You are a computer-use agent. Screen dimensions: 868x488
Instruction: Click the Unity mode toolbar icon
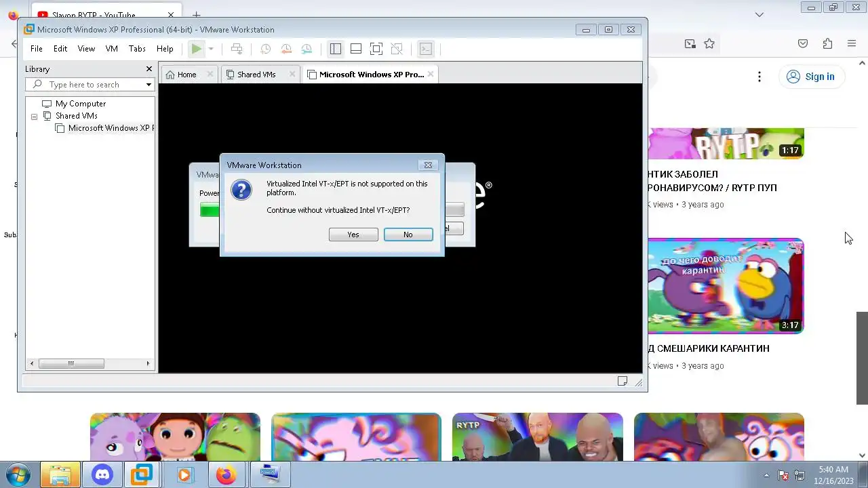tap(397, 49)
